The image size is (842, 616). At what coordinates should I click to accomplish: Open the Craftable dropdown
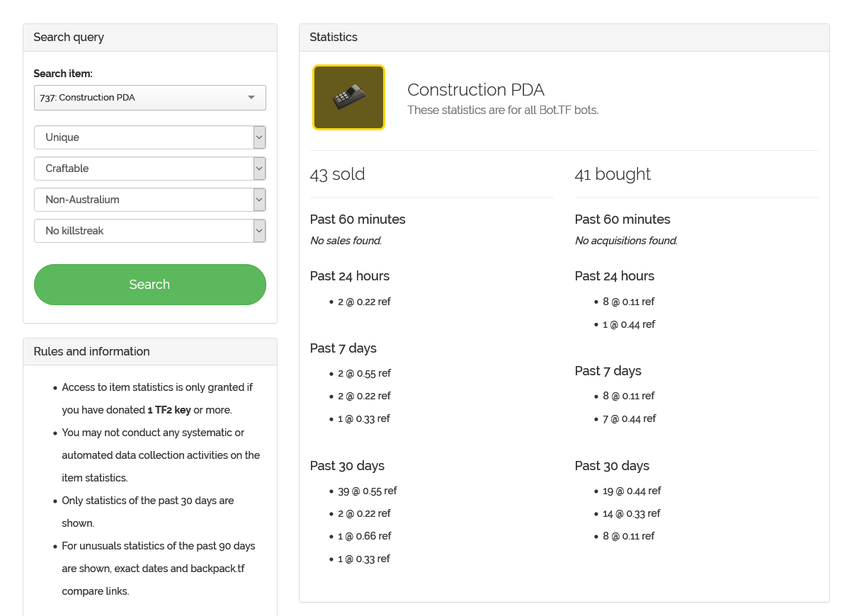tap(259, 169)
